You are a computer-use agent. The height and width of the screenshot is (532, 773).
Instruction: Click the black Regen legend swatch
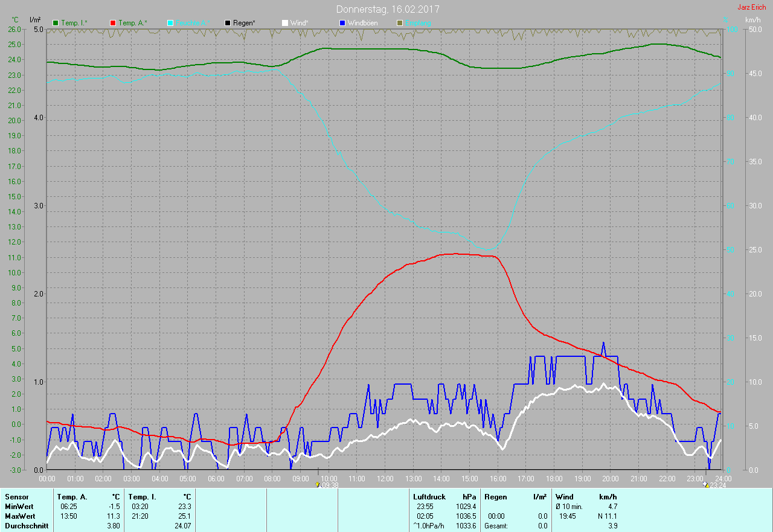click(228, 23)
